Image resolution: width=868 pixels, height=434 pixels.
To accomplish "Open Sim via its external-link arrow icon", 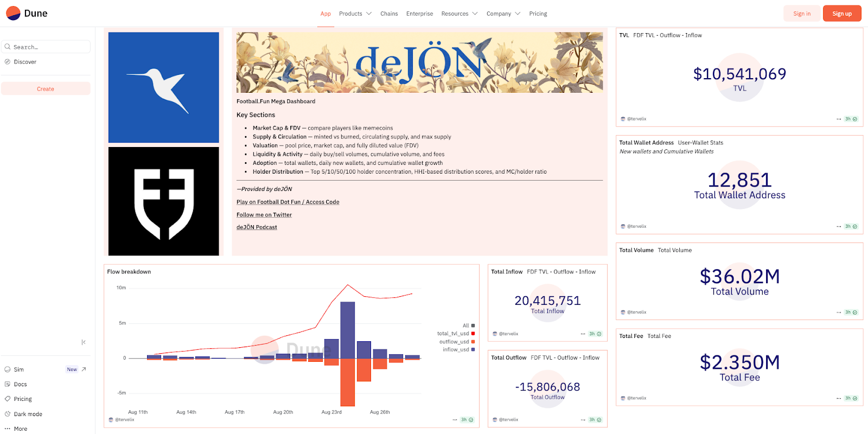I will [84, 369].
